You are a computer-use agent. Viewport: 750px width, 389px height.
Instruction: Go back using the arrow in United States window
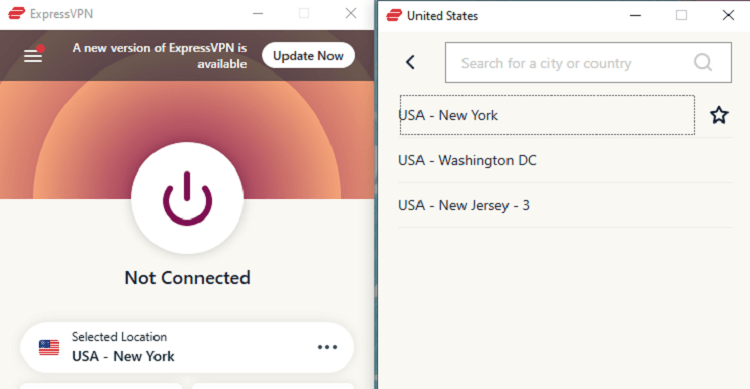coord(410,62)
